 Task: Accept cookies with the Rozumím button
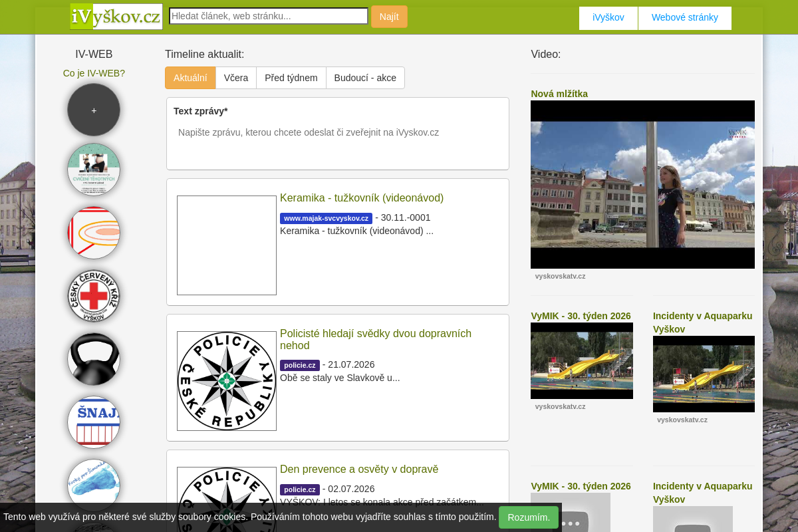click(x=529, y=517)
